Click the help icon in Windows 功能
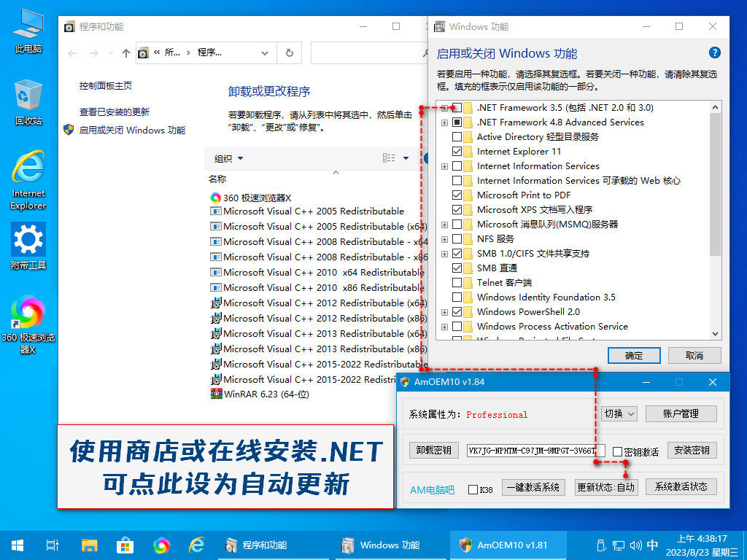This screenshot has height=560, width=747. [715, 52]
